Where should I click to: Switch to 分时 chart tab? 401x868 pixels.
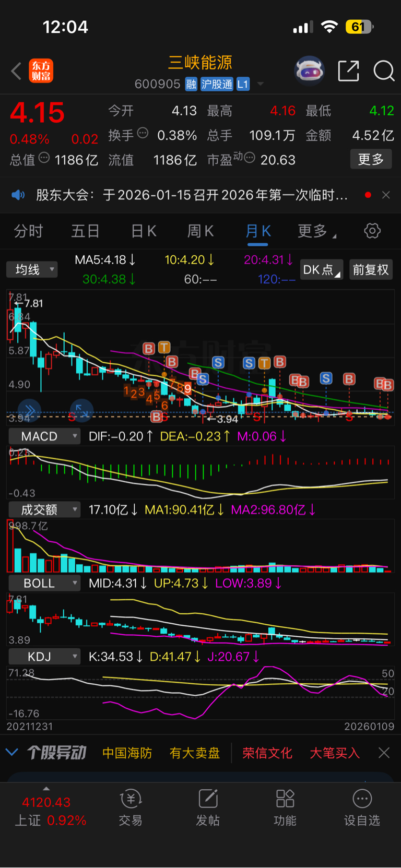point(28,231)
